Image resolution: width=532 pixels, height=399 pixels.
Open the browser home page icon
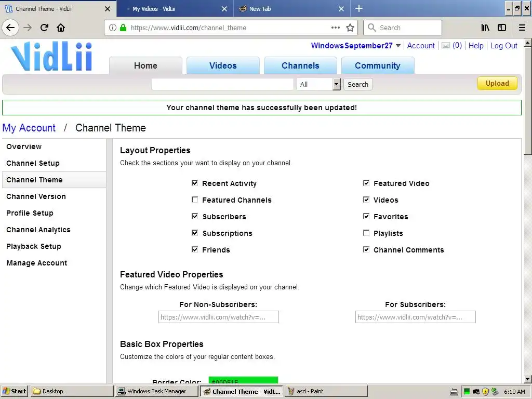pos(61,28)
